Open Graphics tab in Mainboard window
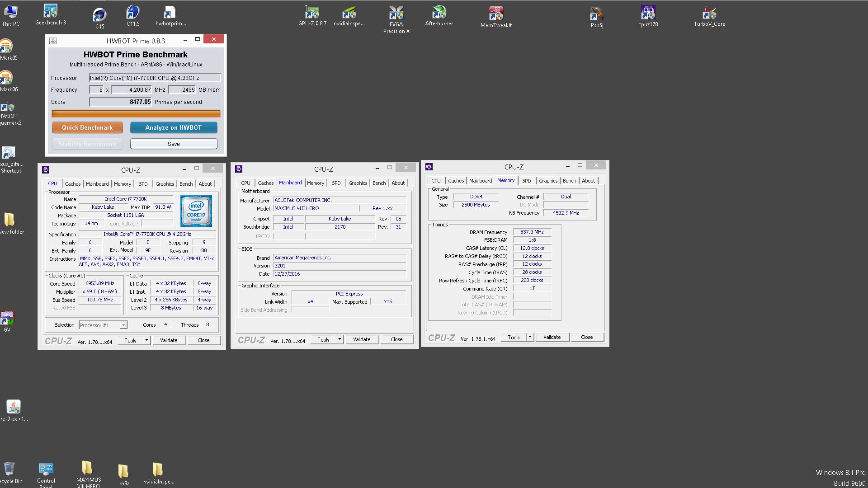This screenshot has width=868, height=488. (x=358, y=183)
